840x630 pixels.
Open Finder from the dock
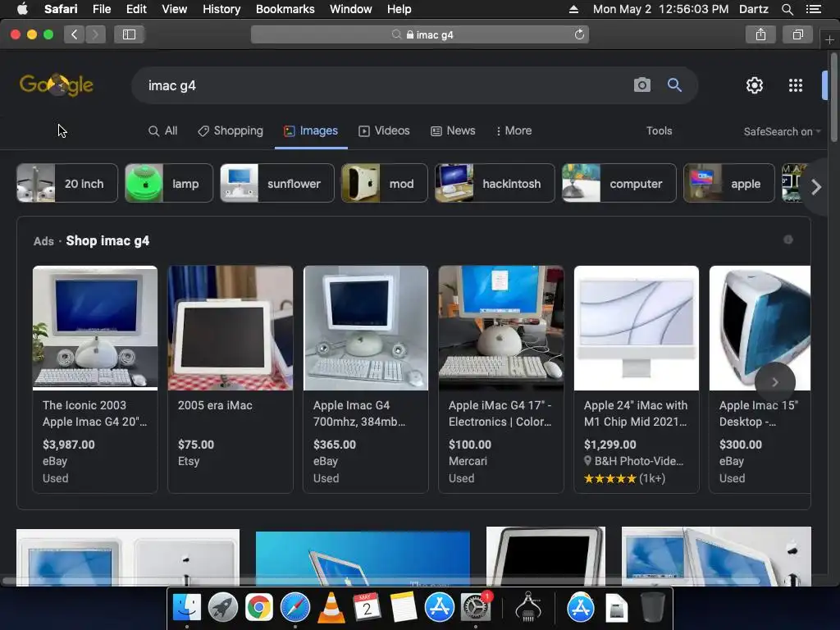pyautogui.click(x=186, y=608)
